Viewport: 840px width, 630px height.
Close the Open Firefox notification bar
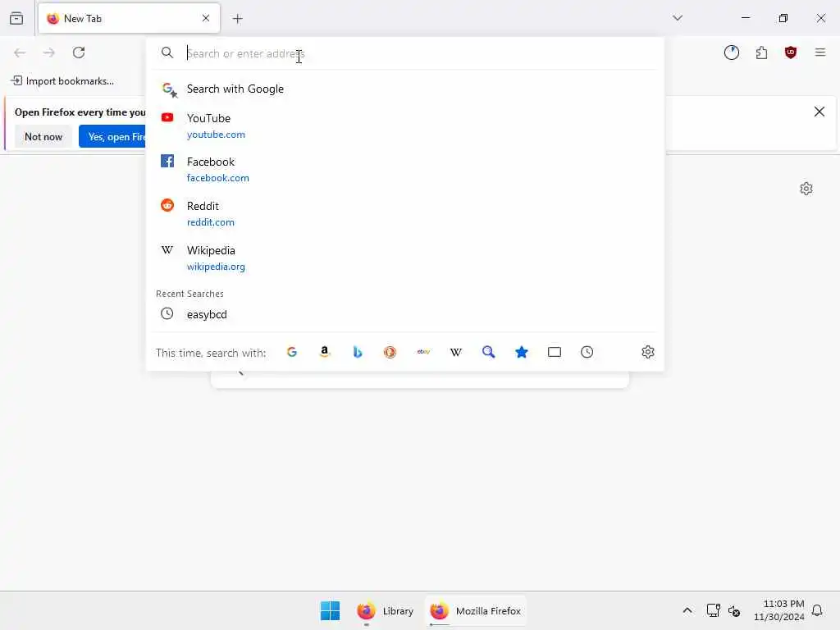[x=819, y=112]
